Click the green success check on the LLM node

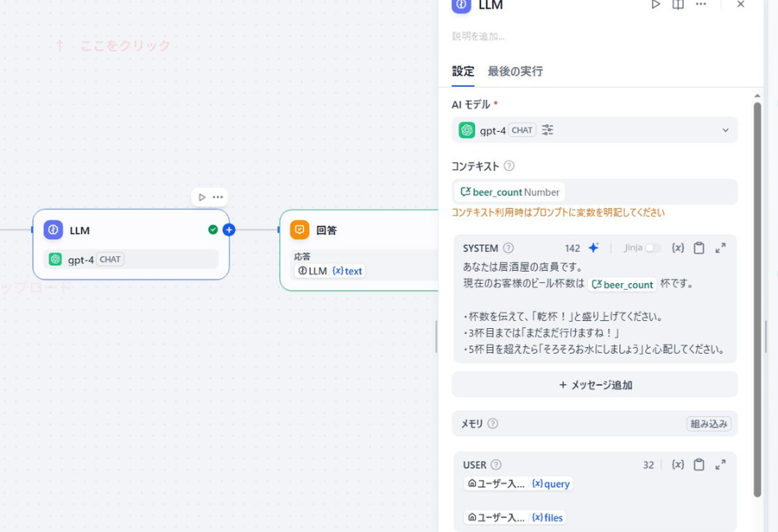[x=211, y=230]
